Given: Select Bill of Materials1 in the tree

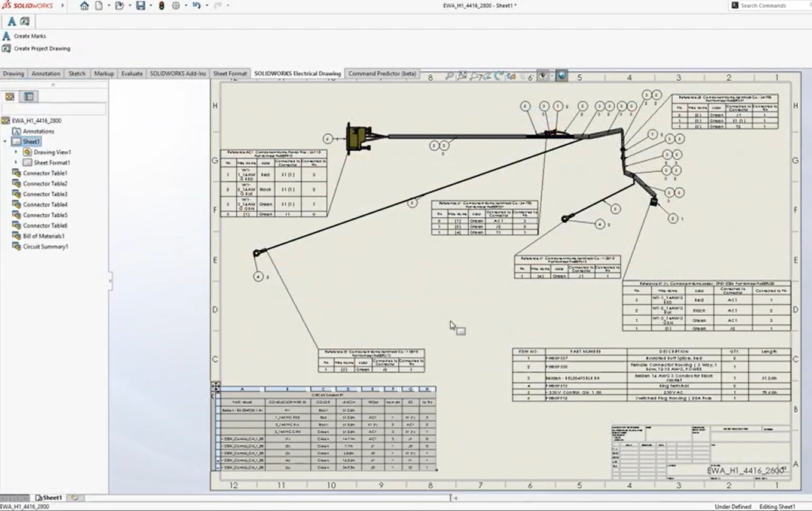Looking at the screenshot, I should (44, 236).
